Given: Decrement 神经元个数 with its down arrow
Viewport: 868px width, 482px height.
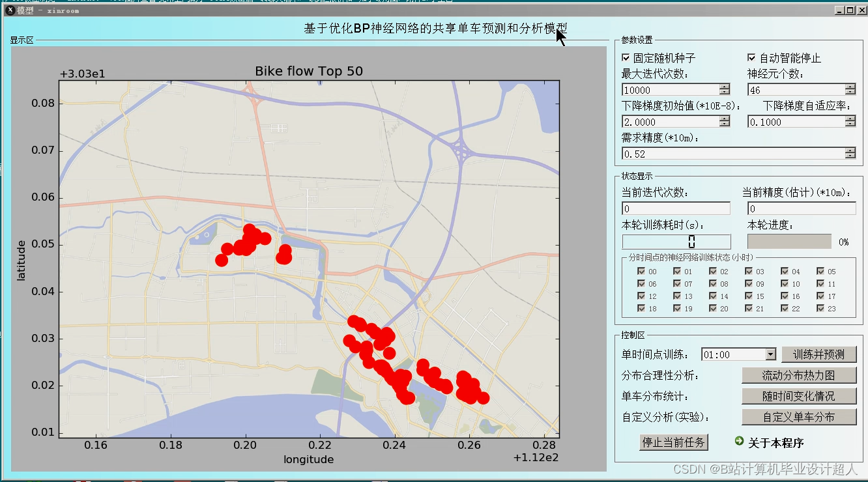Looking at the screenshot, I should pos(848,92).
